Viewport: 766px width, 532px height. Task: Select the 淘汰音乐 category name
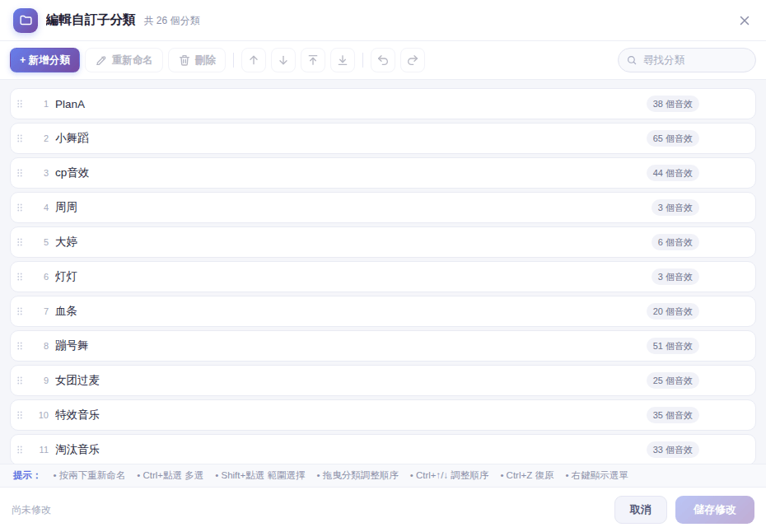pyautogui.click(x=77, y=450)
